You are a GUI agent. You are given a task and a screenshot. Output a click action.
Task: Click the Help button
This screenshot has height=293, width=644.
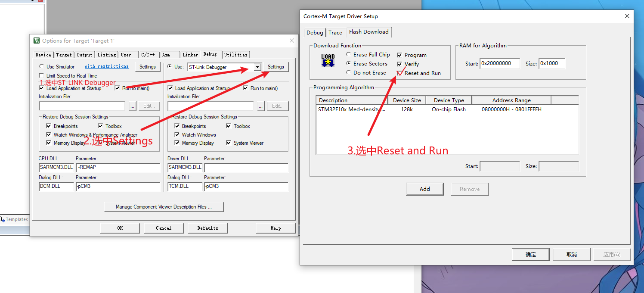tap(276, 228)
